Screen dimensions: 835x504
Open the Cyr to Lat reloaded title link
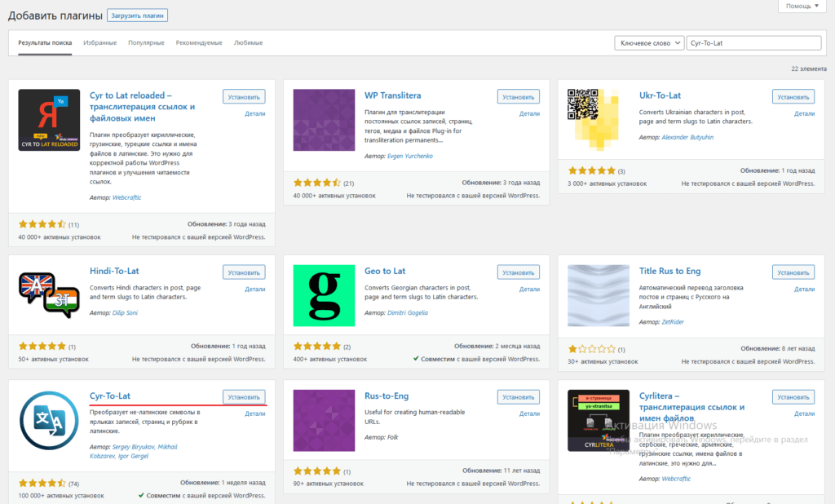tap(142, 107)
